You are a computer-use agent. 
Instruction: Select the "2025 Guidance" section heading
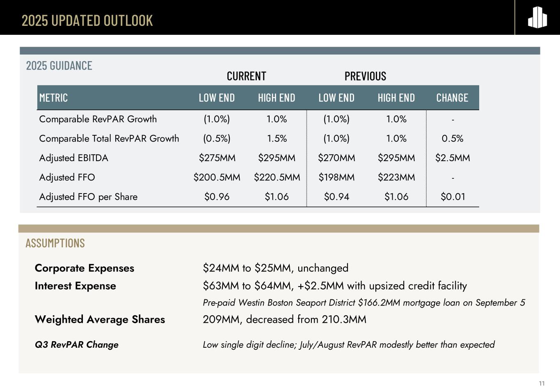coord(59,66)
